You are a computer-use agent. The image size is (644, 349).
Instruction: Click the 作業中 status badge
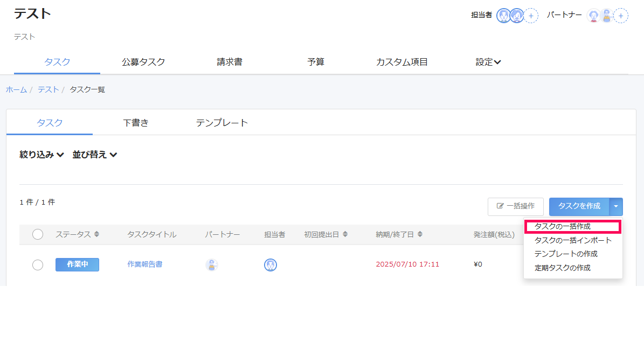point(77,264)
